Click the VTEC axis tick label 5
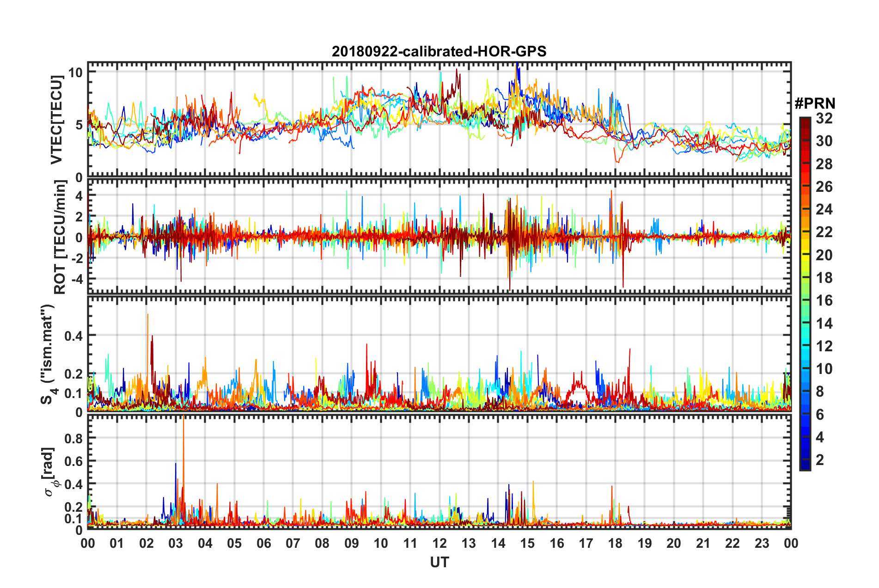The image size is (879, 588). coord(79,125)
